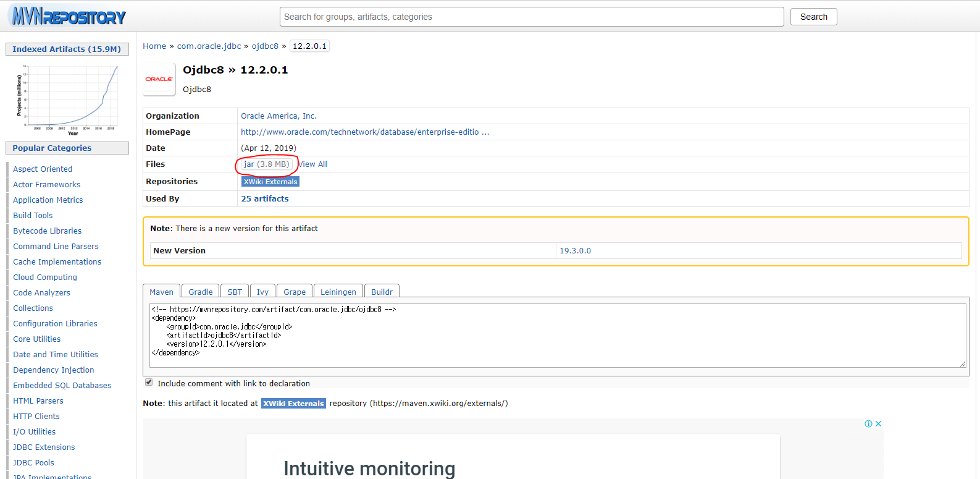Open JDBC Pools category
Screen dimensions: 980x479
pyautogui.click(x=34, y=463)
